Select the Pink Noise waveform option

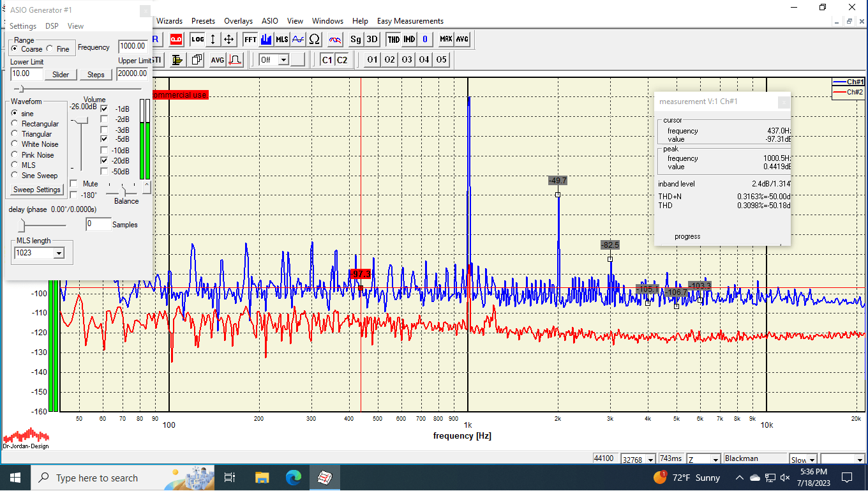(x=15, y=155)
